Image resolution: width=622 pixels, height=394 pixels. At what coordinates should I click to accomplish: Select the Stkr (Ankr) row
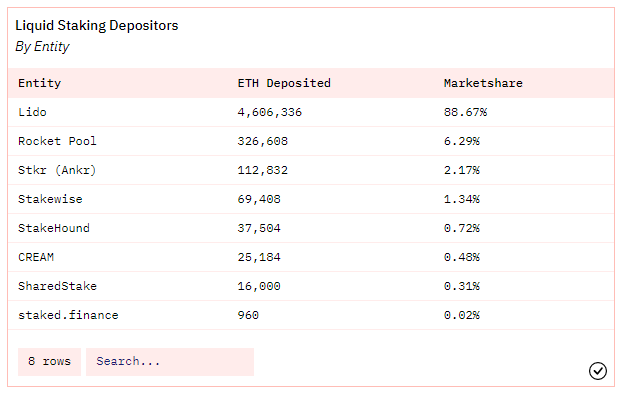click(311, 170)
